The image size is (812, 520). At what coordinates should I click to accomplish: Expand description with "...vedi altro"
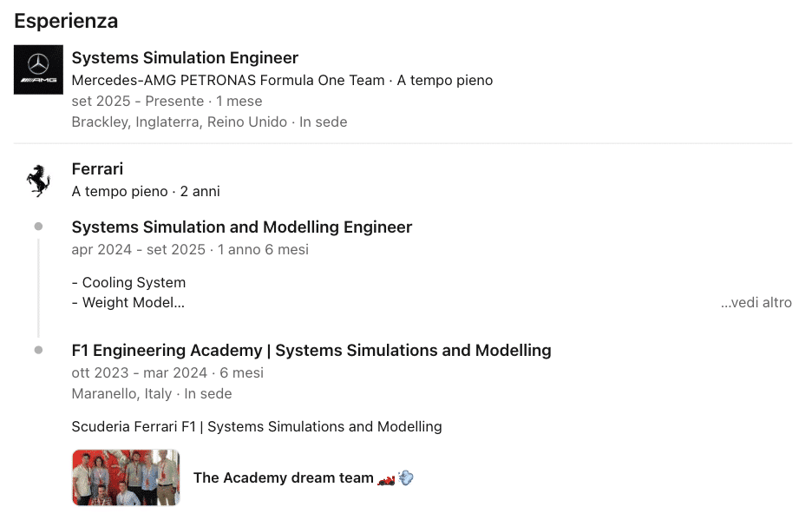756,303
